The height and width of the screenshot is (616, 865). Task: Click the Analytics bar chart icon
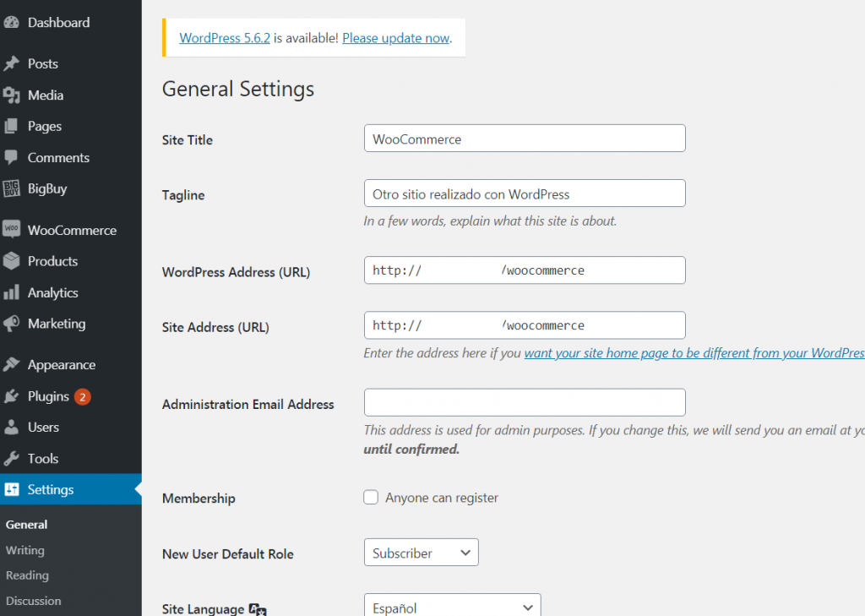point(12,292)
